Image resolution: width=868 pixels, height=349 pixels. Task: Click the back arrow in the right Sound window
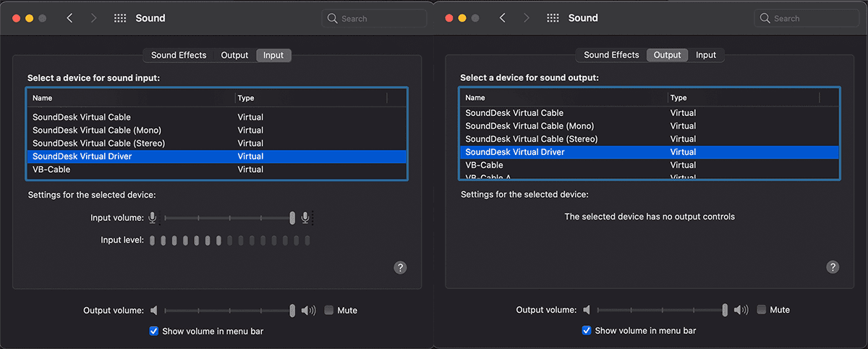click(502, 18)
